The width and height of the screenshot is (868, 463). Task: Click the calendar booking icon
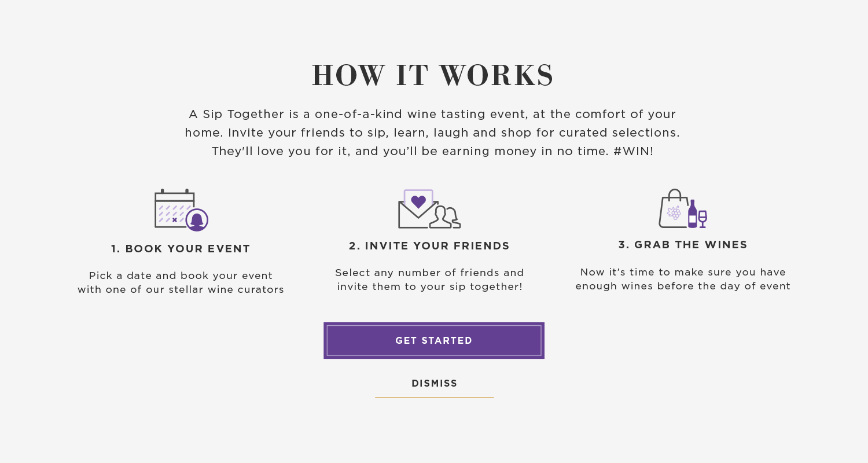[181, 210]
